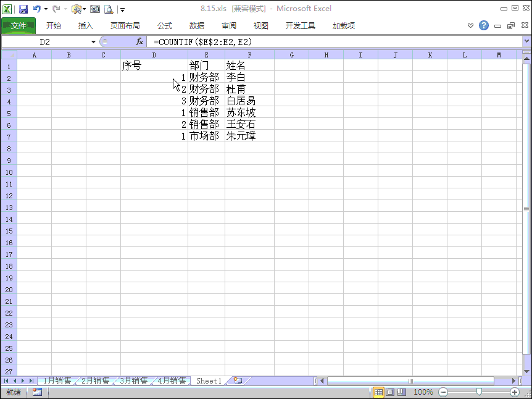
Task: Open the 加载项 ribbon tab
Action: click(344, 26)
